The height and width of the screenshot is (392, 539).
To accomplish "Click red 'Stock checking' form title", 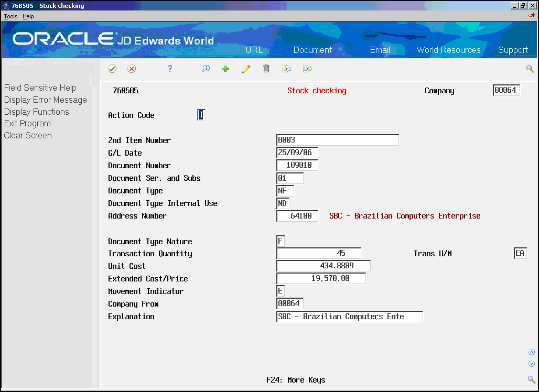I will tap(317, 91).
